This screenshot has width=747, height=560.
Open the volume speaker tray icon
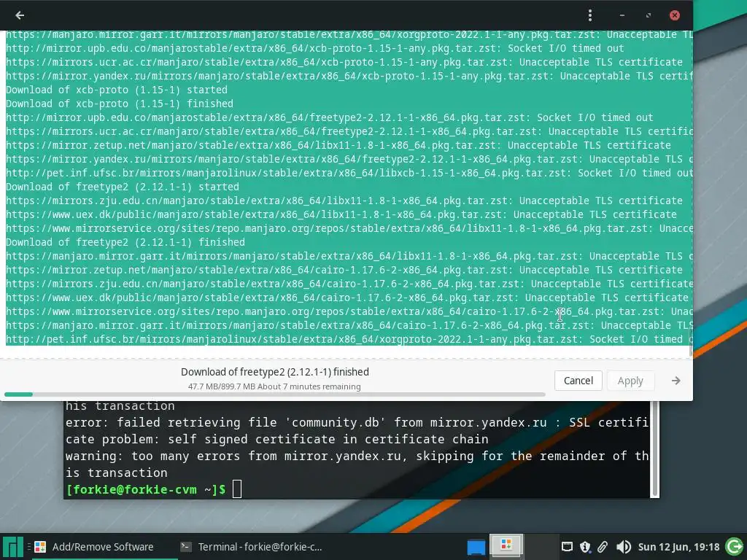623,547
